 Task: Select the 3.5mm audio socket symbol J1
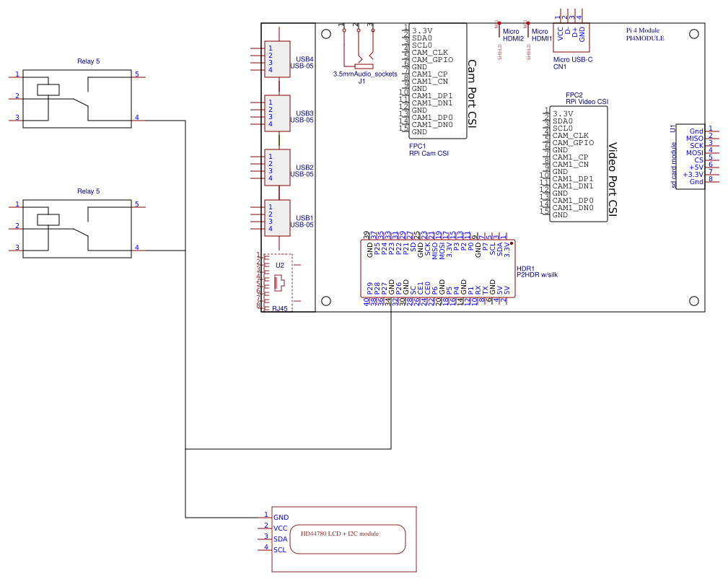coord(359,47)
